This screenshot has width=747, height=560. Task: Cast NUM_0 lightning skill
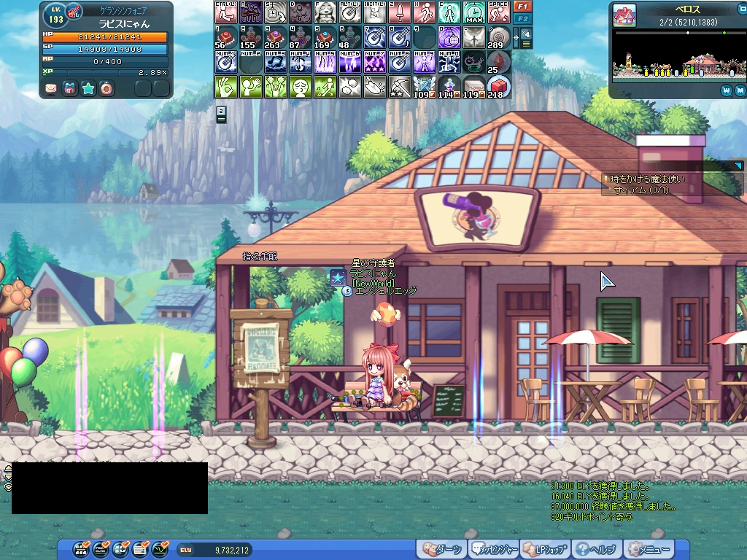point(449,63)
